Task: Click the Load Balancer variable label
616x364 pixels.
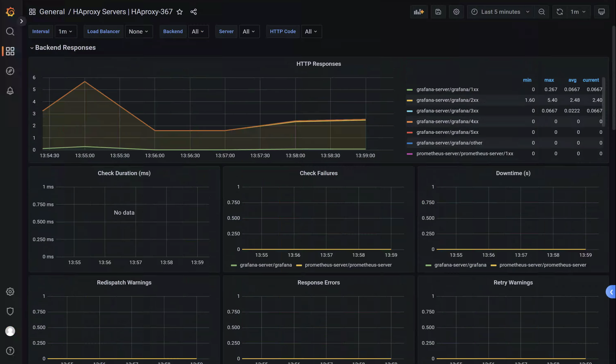Action: [x=103, y=31]
